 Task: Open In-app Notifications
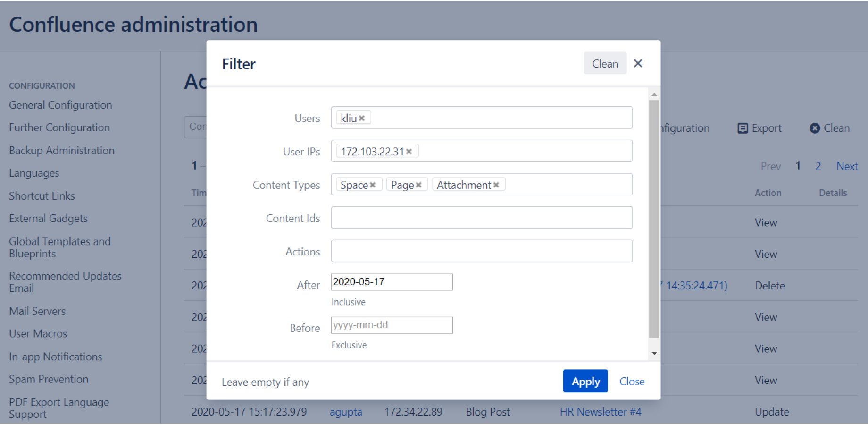click(x=56, y=357)
